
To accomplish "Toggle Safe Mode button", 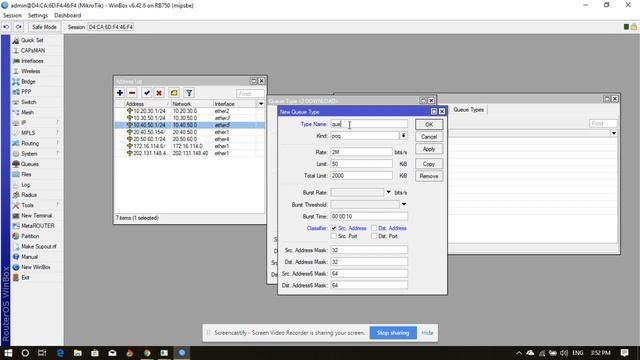I will coord(44,27).
